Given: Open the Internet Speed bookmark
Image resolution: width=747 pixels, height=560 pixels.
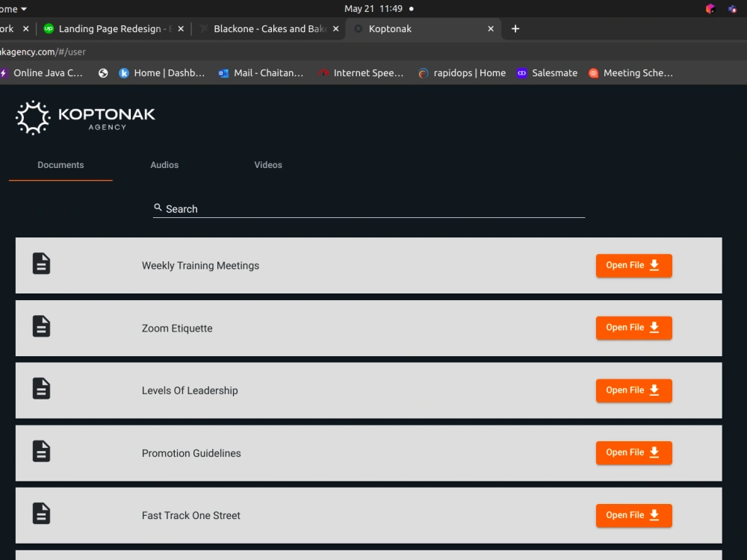Looking at the screenshot, I should [x=361, y=73].
